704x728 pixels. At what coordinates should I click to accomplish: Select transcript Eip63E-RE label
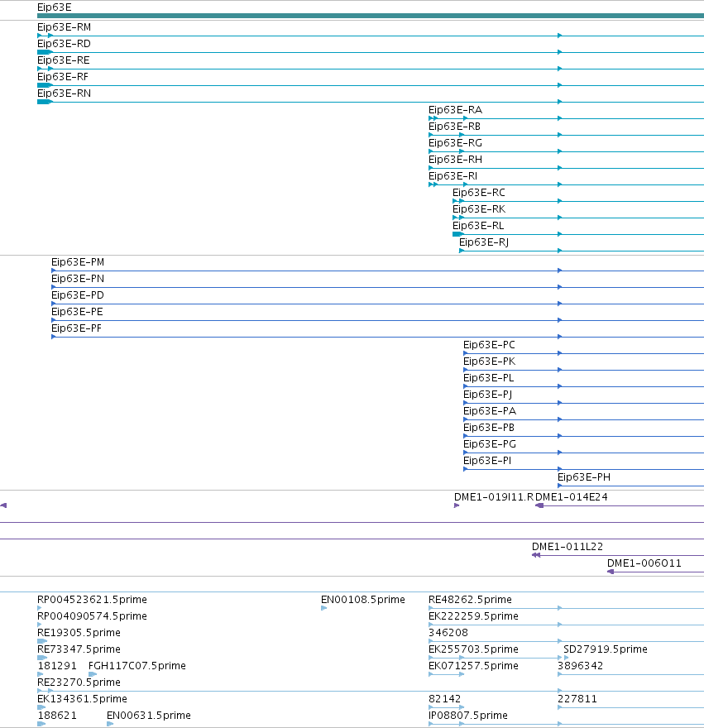pyautogui.click(x=64, y=60)
